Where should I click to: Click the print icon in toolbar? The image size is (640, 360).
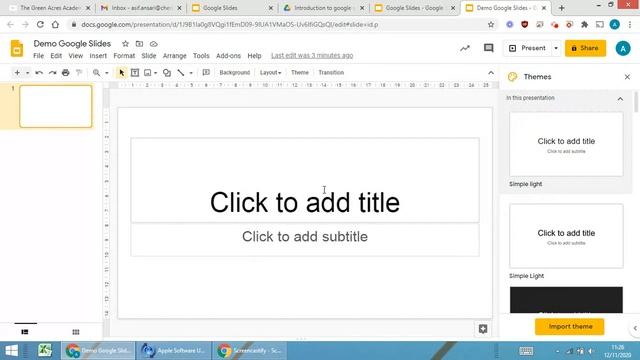pos(66,73)
